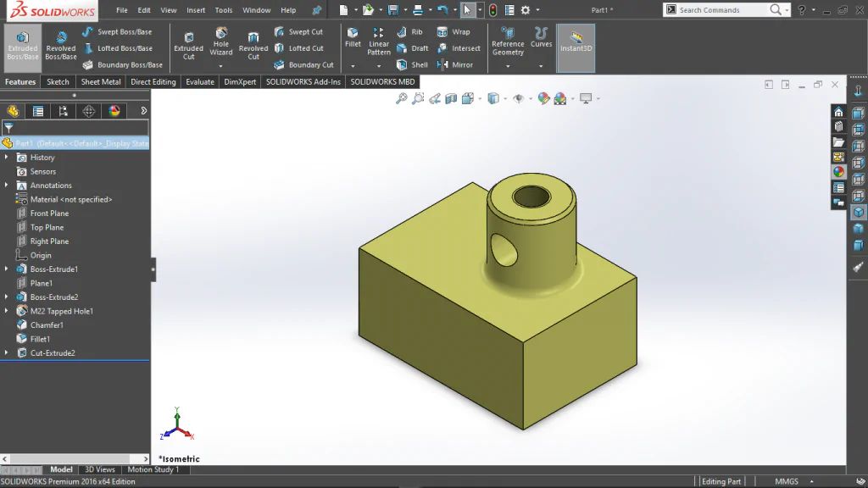
Task: Open SOLIDWORKS Resources home icon
Action: (x=838, y=112)
